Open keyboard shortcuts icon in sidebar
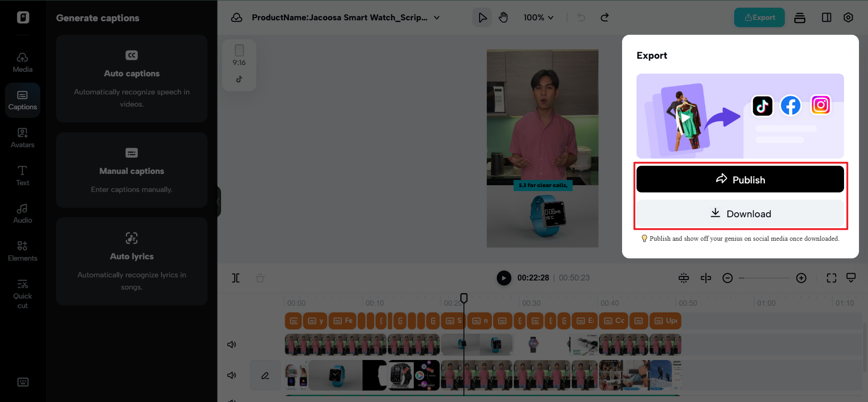 [23, 382]
